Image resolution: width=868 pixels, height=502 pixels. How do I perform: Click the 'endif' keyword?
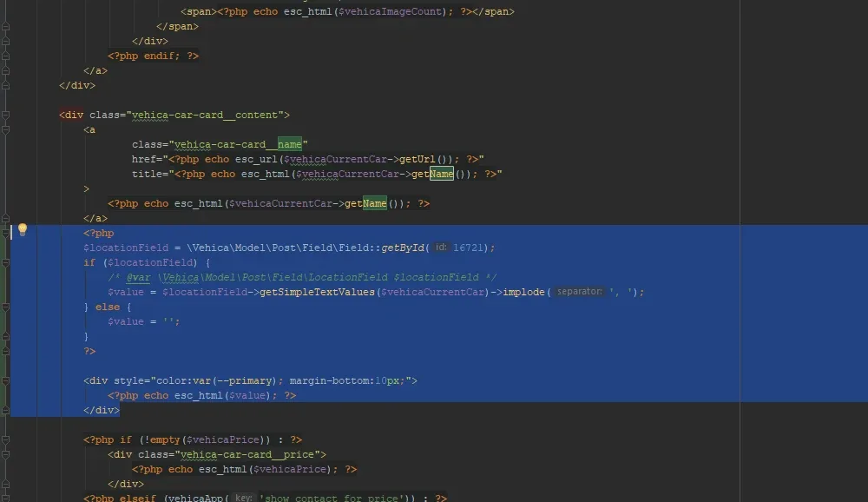click(159, 56)
